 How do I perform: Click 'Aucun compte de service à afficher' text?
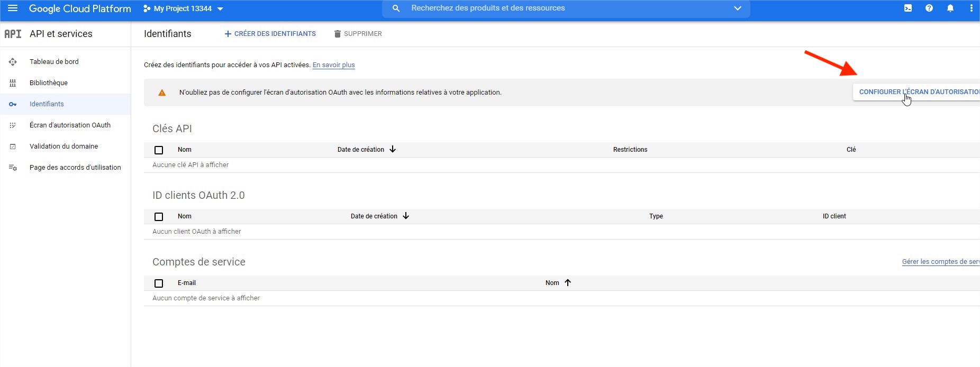tap(206, 298)
